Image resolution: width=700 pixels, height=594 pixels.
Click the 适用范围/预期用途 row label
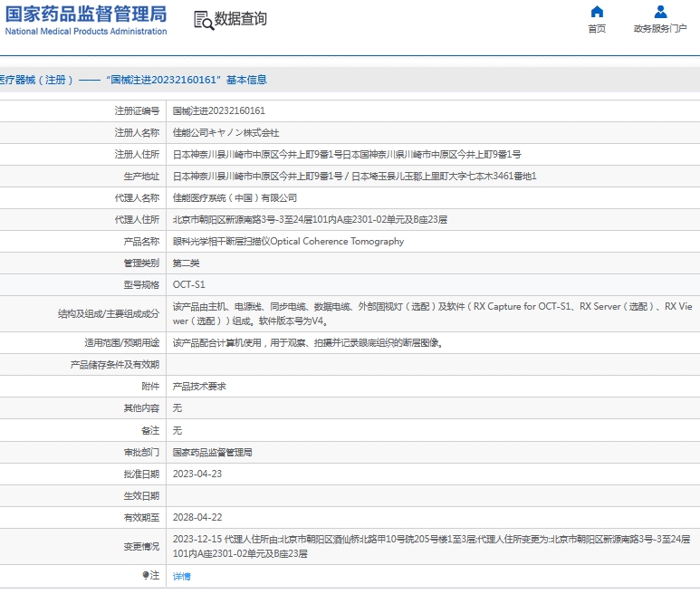tap(122, 343)
